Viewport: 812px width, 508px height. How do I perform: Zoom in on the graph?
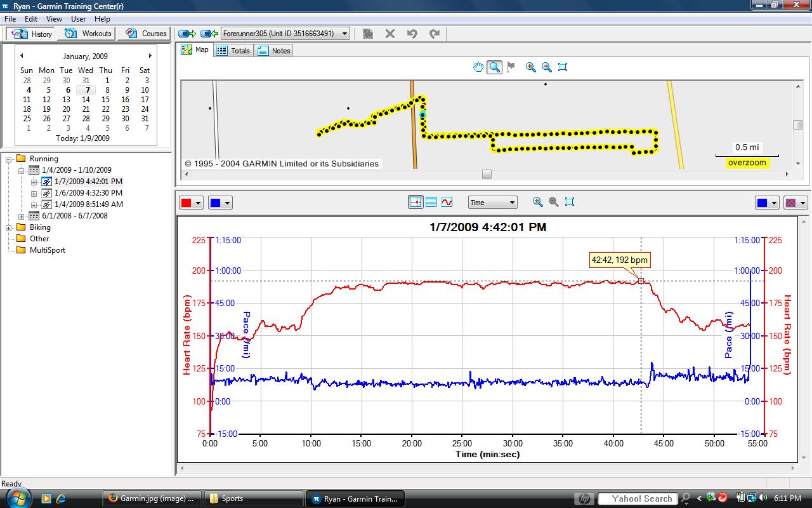[538, 202]
